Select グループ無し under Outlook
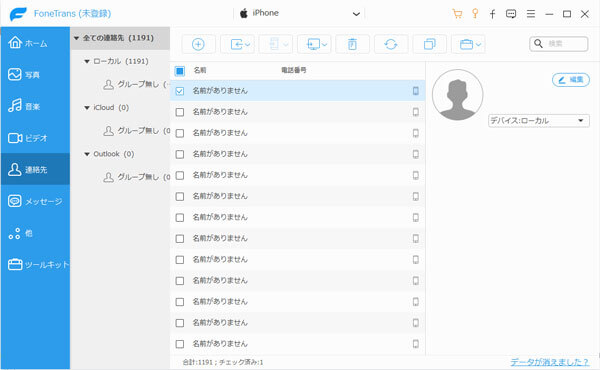 click(136, 177)
